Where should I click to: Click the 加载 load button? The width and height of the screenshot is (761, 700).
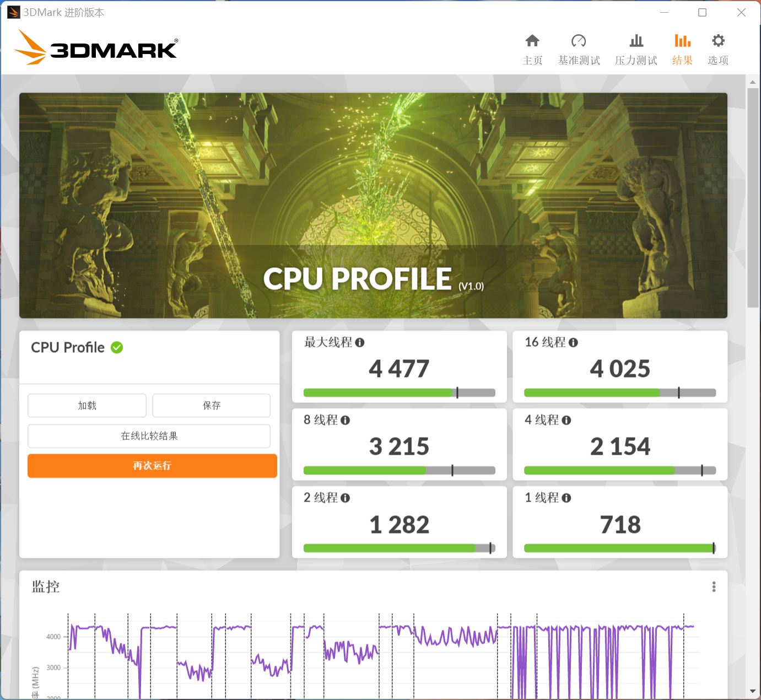point(87,406)
